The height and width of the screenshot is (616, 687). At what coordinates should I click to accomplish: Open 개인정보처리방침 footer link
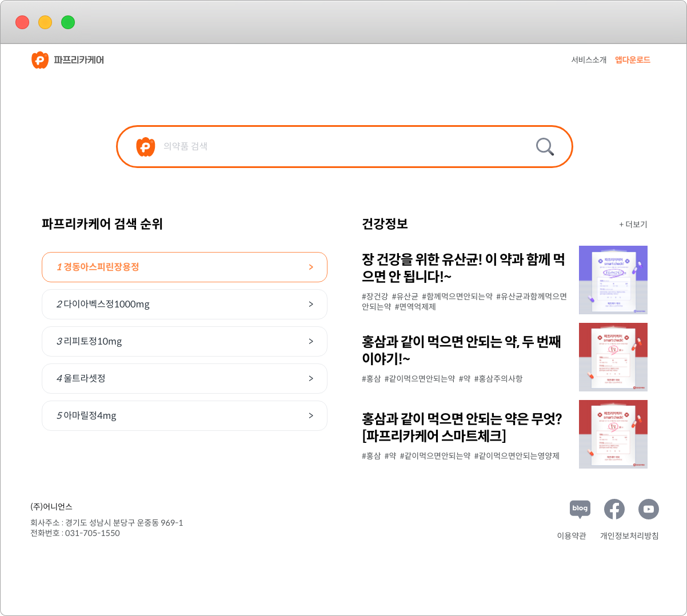pos(629,536)
